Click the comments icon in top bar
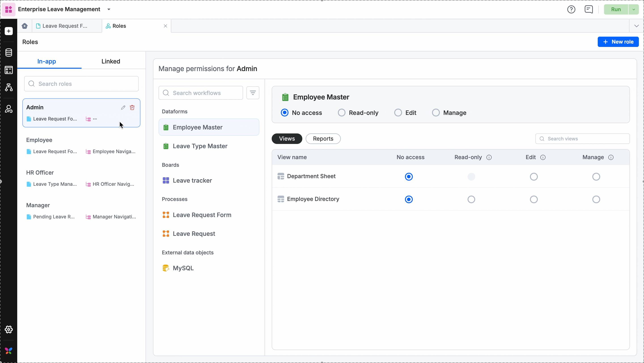The height and width of the screenshot is (363, 644). click(589, 9)
